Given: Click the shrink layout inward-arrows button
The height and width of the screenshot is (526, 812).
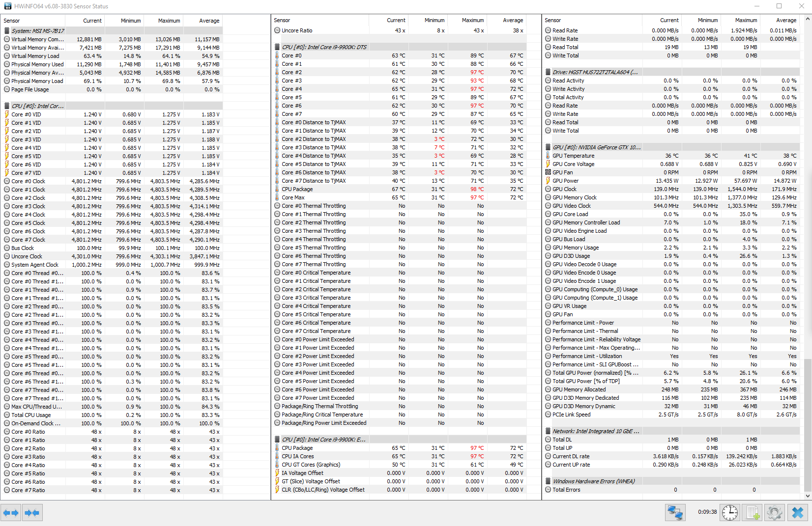Looking at the screenshot, I should click(x=32, y=513).
